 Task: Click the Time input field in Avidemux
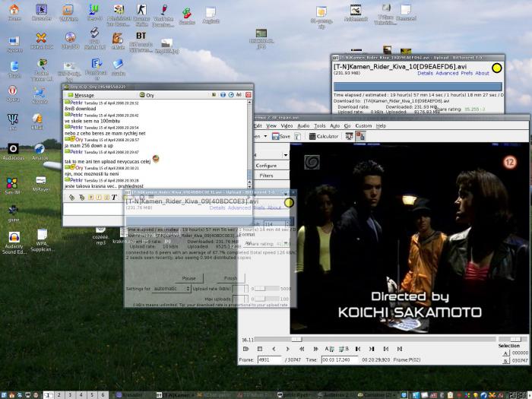[x=340, y=359]
